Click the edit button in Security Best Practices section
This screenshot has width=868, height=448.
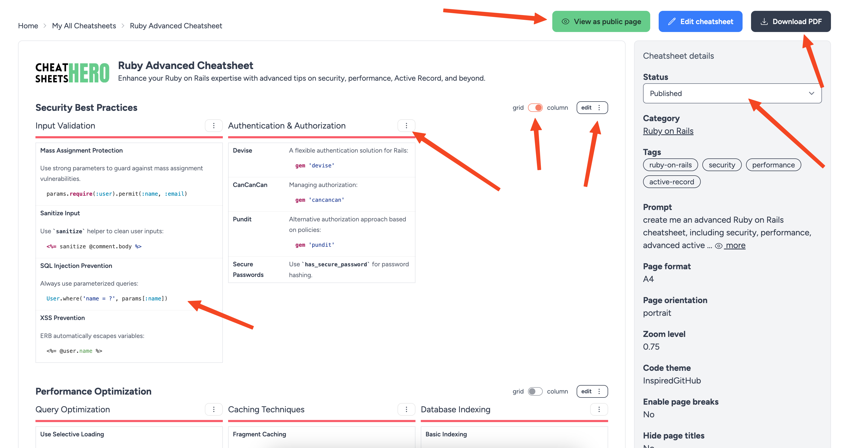[x=586, y=107]
